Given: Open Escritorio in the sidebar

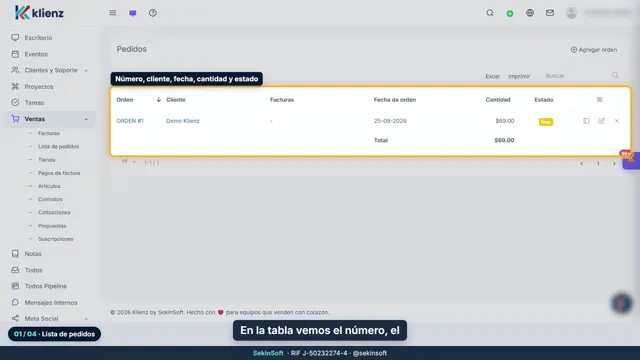Looking at the screenshot, I should click(38, 38).
